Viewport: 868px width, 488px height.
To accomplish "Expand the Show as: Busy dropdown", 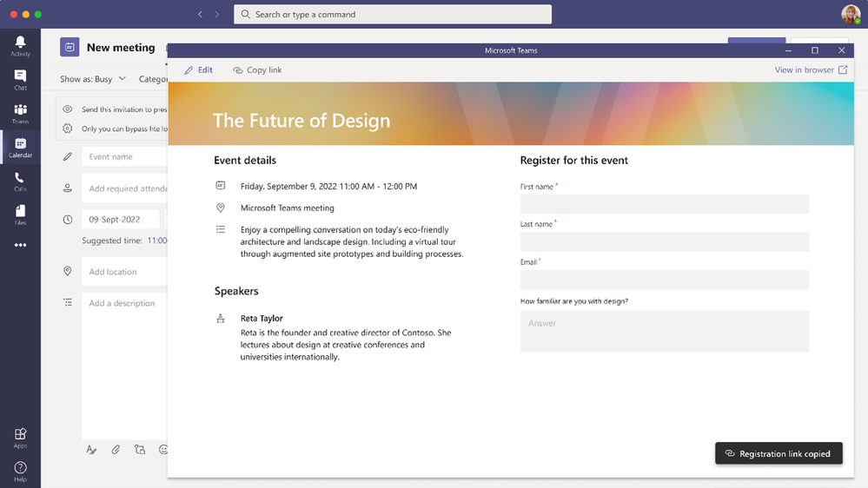I will (93, 78).
